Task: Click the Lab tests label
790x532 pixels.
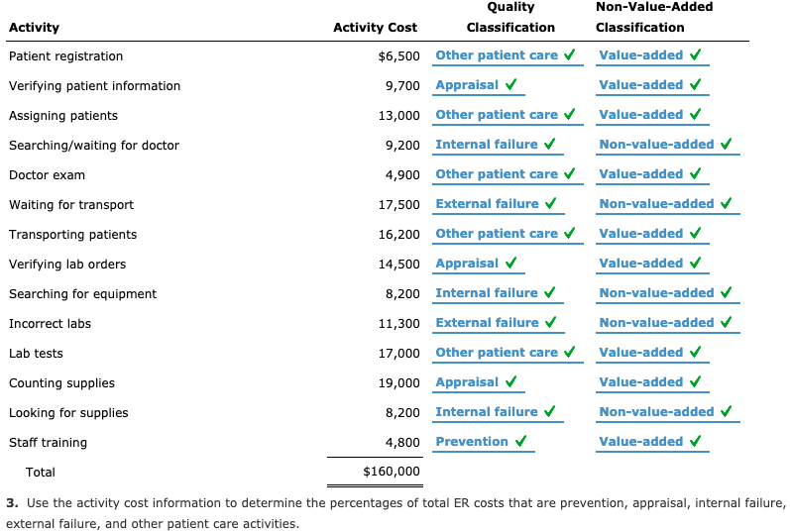Action: point(36,353)
